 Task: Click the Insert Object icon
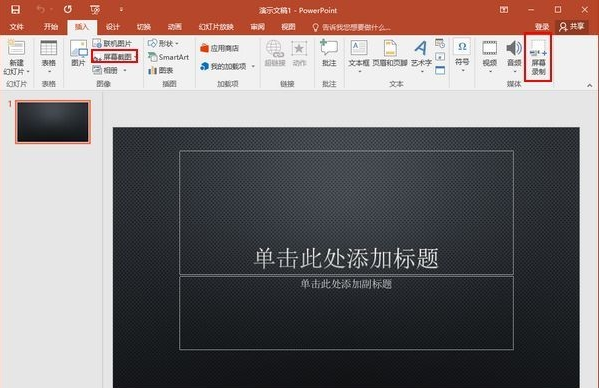pyautogui.click(x=440, y=70)
